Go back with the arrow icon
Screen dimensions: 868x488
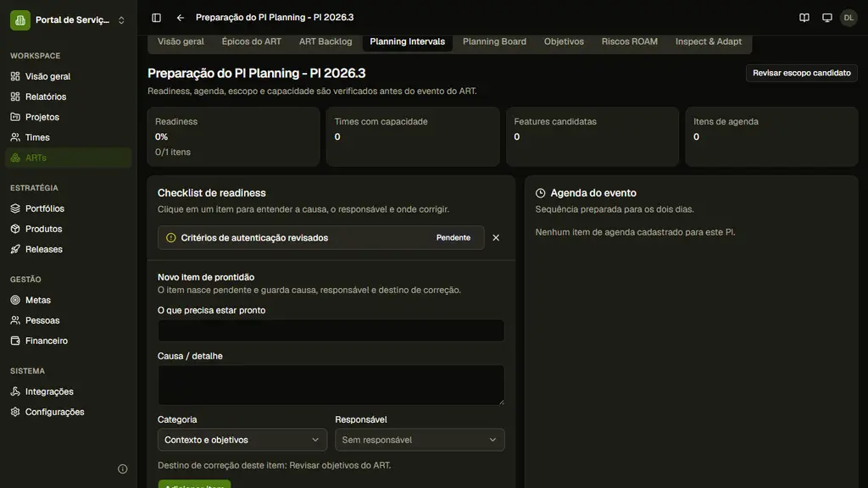[x=181, y=18]
